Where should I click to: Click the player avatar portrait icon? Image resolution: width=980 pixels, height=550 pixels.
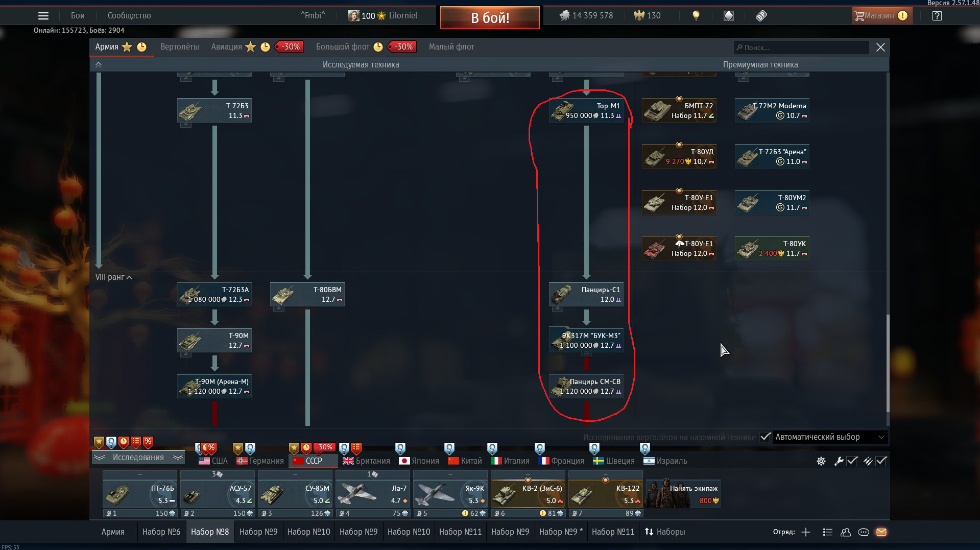[x=353, y=16]
